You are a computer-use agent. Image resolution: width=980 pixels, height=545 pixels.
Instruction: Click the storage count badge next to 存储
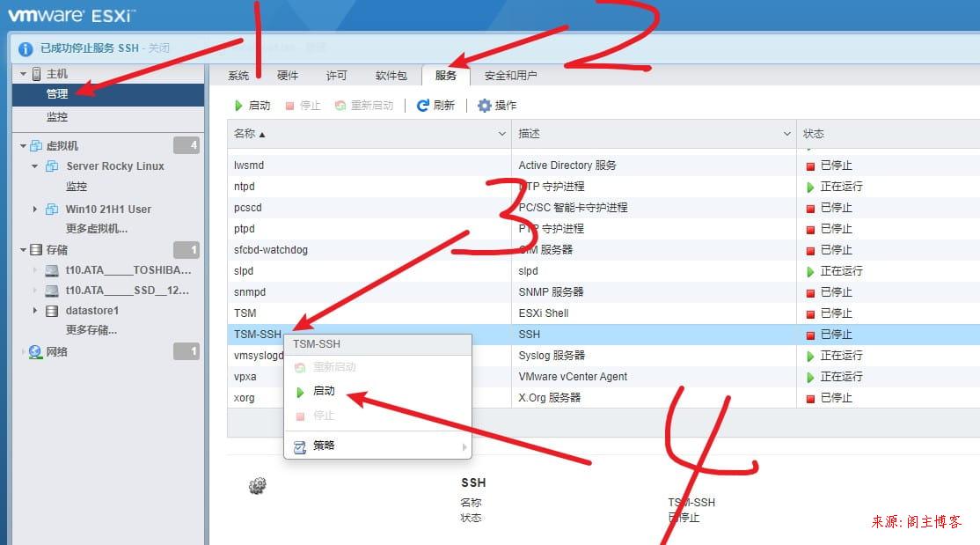[x=186, y=250]
